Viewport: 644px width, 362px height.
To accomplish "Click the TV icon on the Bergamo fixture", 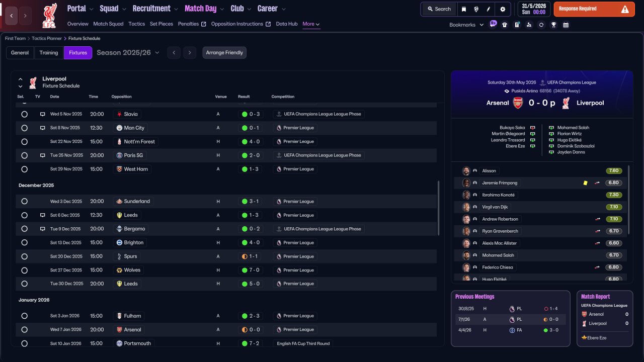I will (x=43, y=229).
